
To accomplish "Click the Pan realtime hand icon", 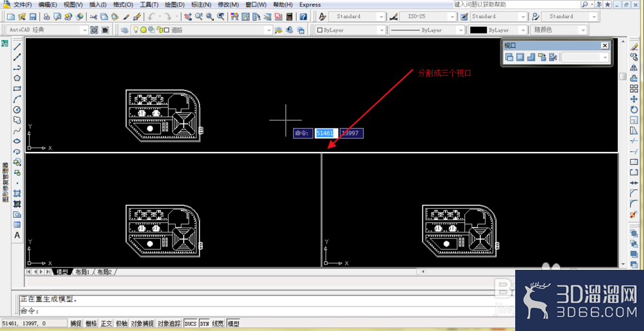I will (x=188, y=17).
